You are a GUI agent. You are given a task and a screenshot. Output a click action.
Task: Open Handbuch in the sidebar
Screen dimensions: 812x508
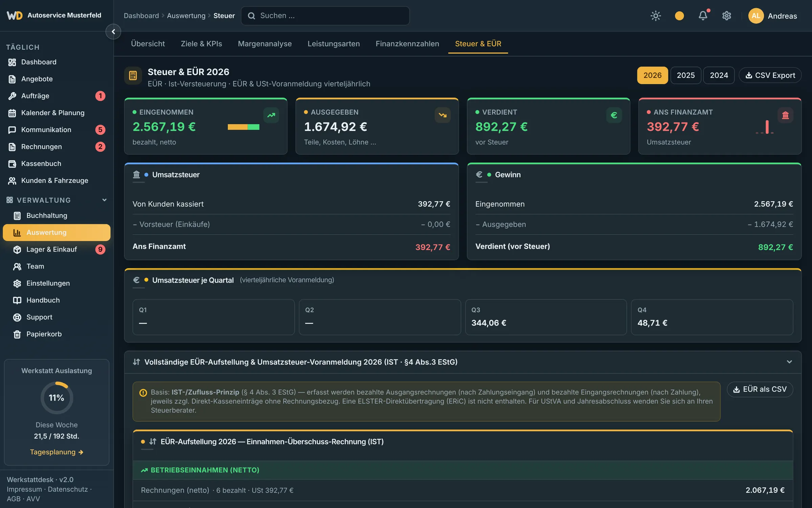pyautogui.click(x=57, y=300)
